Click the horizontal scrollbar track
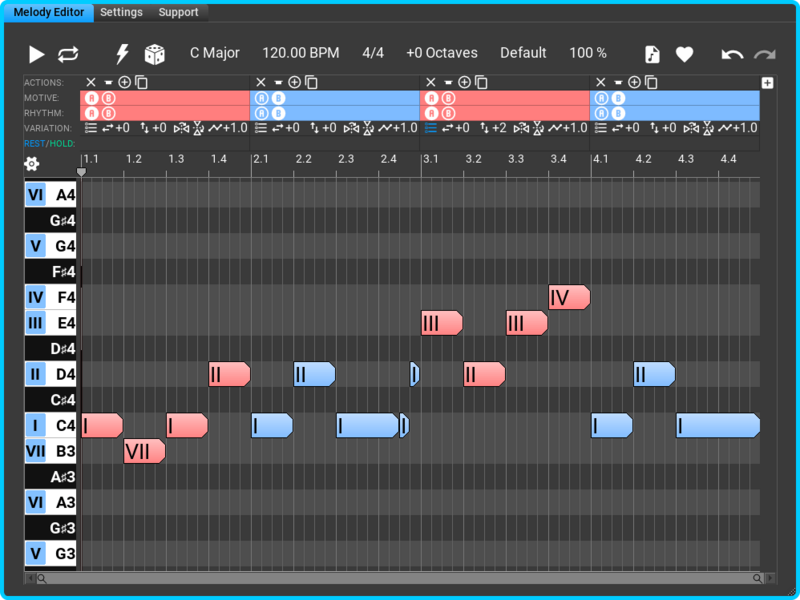 (399, 578)
